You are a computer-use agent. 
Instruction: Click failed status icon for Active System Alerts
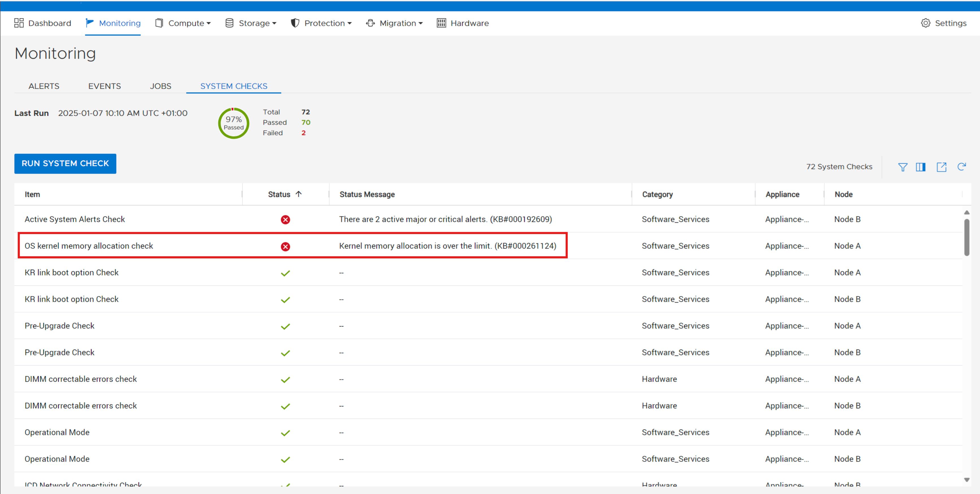coord(285,219)
